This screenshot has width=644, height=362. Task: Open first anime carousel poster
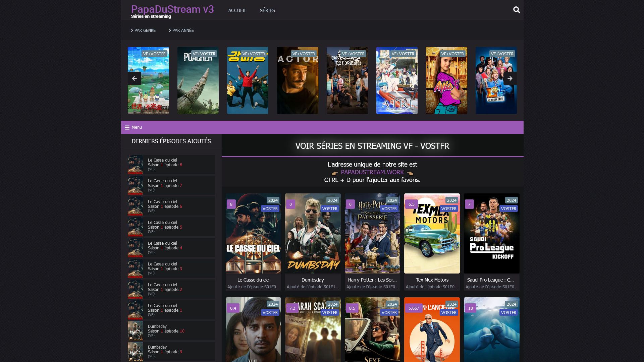click(148, 80)
